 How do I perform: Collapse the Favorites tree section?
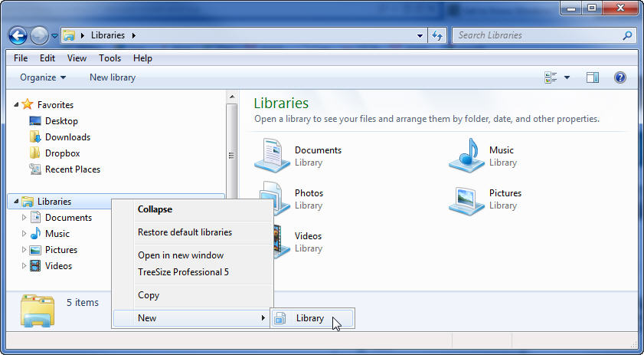click(15, 105)
